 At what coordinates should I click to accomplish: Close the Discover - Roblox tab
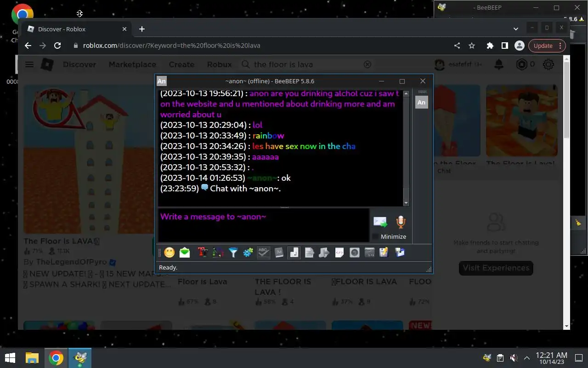point(124,29)
